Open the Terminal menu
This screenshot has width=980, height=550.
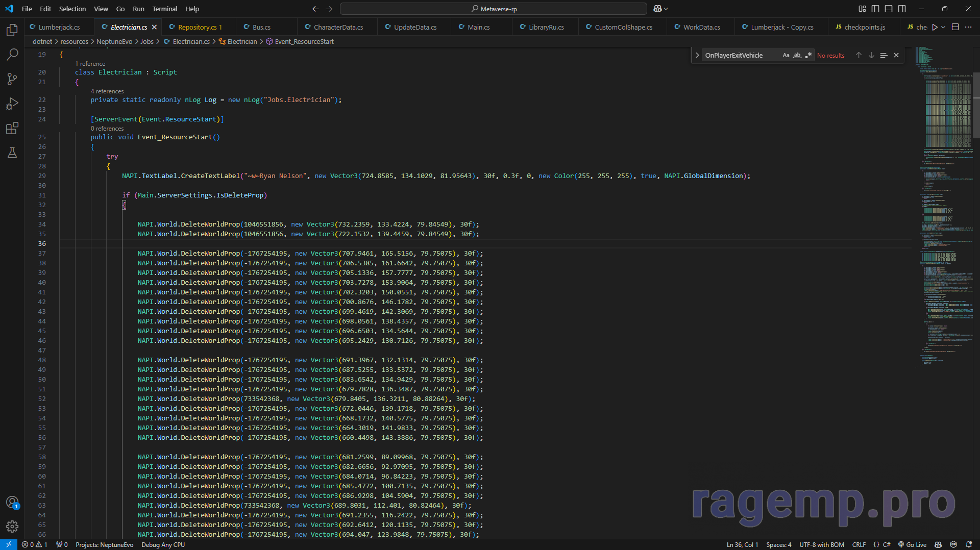pos(164,9)
